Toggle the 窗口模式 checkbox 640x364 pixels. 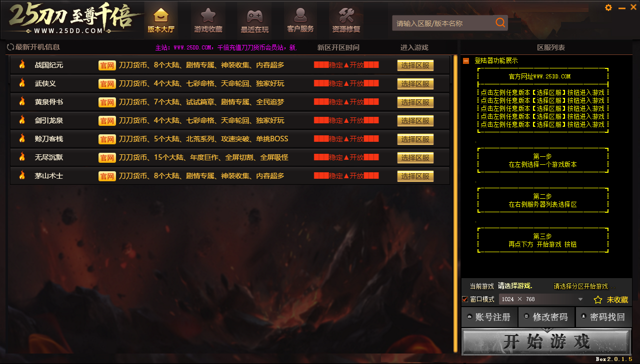(465, 299)
